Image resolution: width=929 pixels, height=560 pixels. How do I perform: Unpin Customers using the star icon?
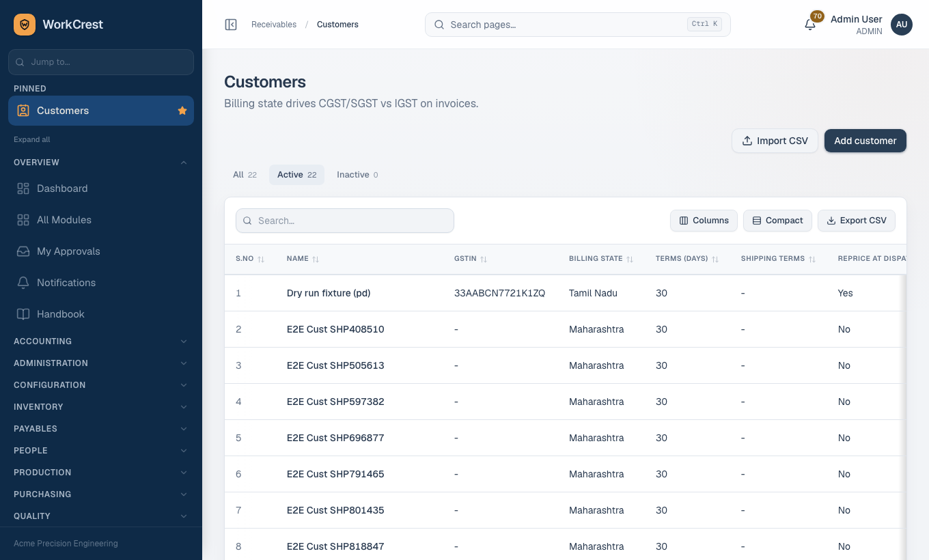click(x=182, y=111)
